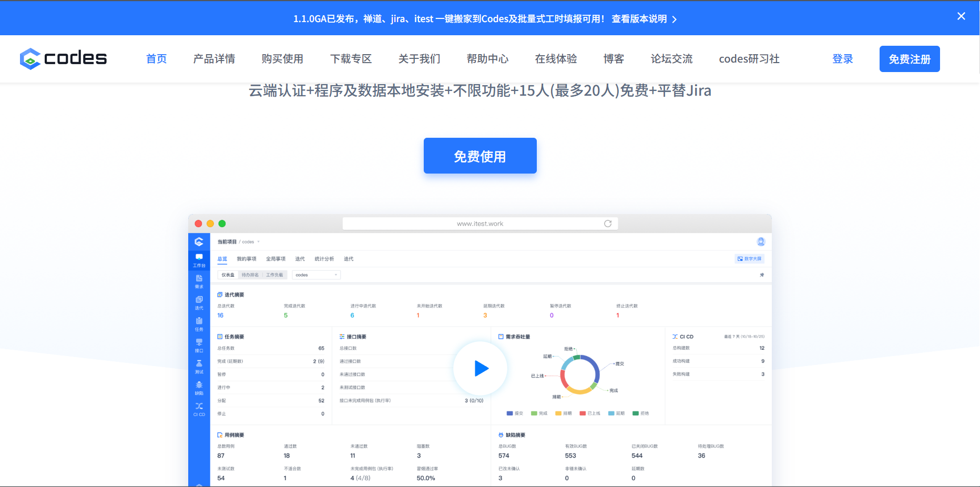The width and height of the screenshot is (980, 487).
Task: Visit the 下载专区 section
Action: [x=351, y=59]
